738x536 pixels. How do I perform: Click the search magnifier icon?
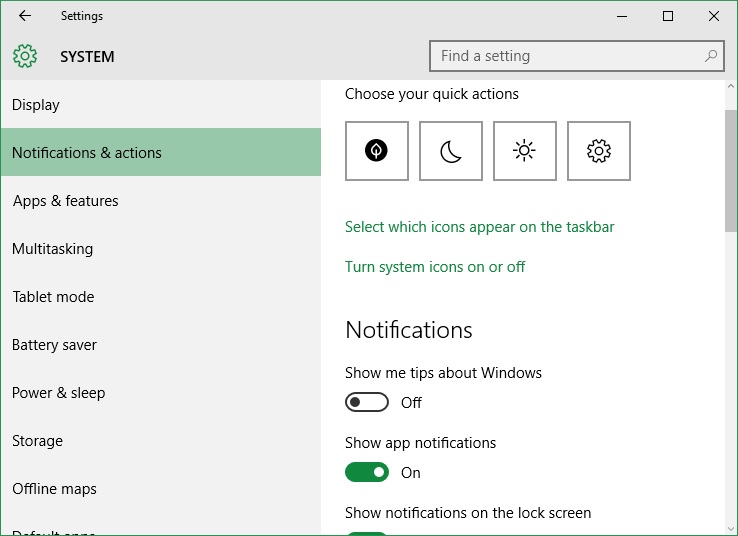(711, 56)
